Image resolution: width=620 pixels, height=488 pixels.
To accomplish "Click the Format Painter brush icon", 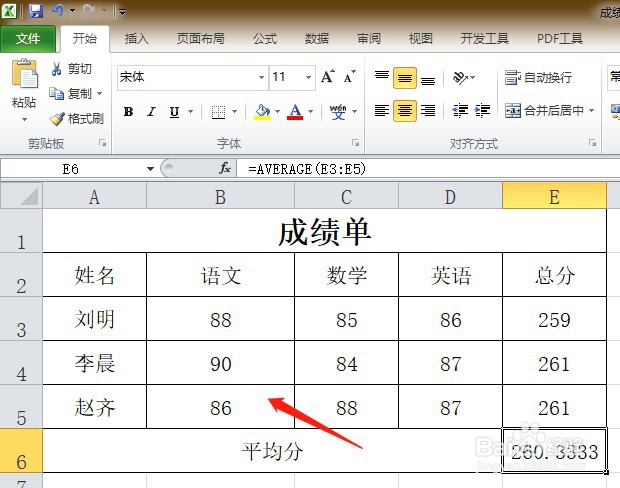I will 57,118.
